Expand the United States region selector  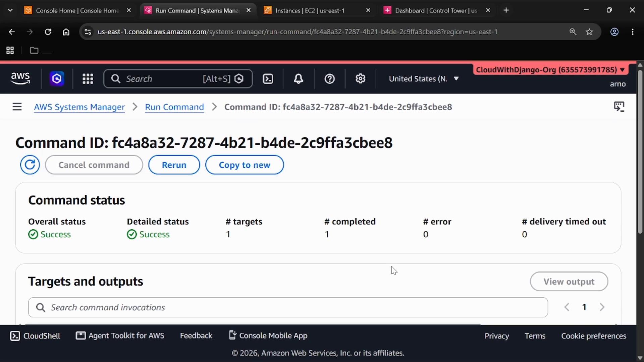coord(424,79)
